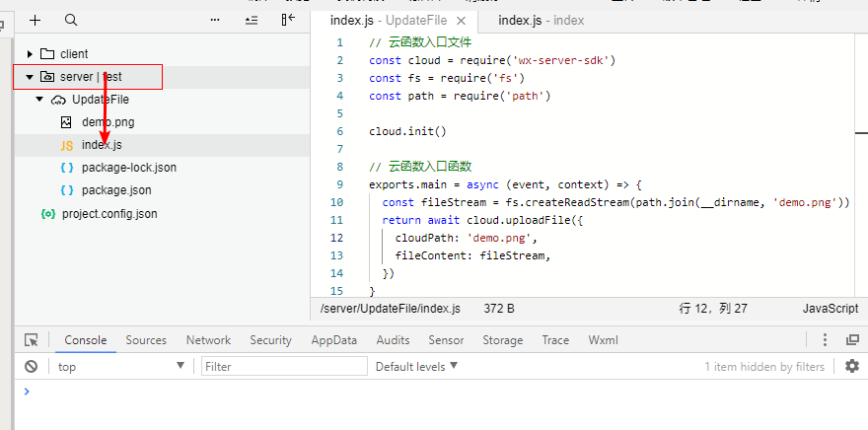Collapse all folders in file tree

point(252,20)
